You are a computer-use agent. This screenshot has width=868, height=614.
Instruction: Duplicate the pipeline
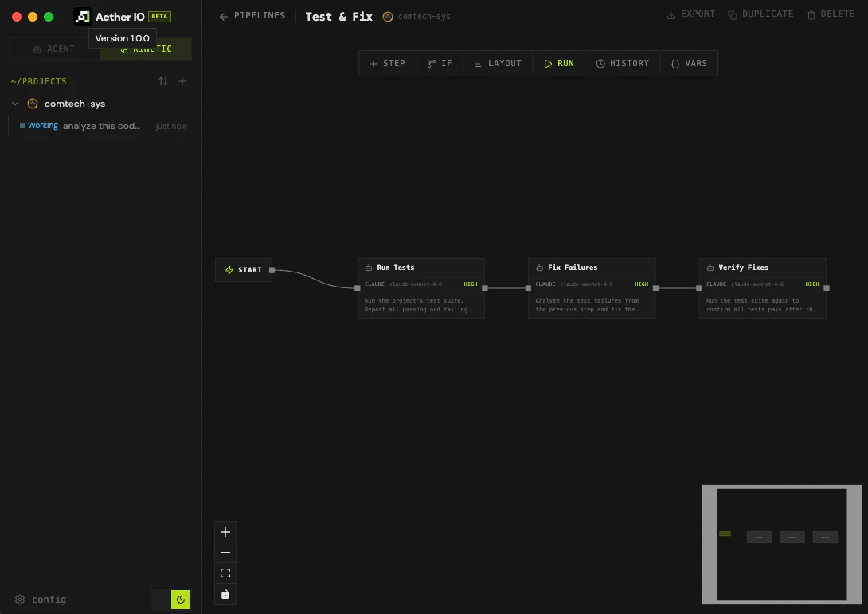[760, 14]
